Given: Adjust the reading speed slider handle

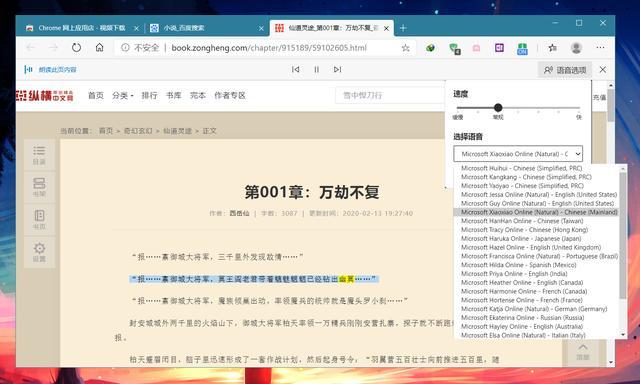Looking at the screenshot, I should [498, 108].
